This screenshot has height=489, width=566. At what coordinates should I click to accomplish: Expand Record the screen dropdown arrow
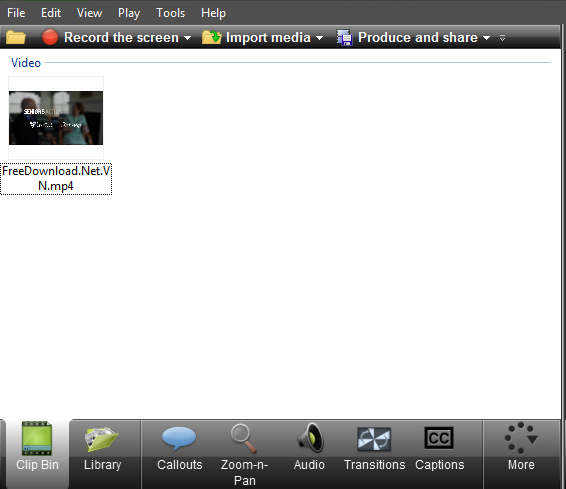[x=187, y=38]
